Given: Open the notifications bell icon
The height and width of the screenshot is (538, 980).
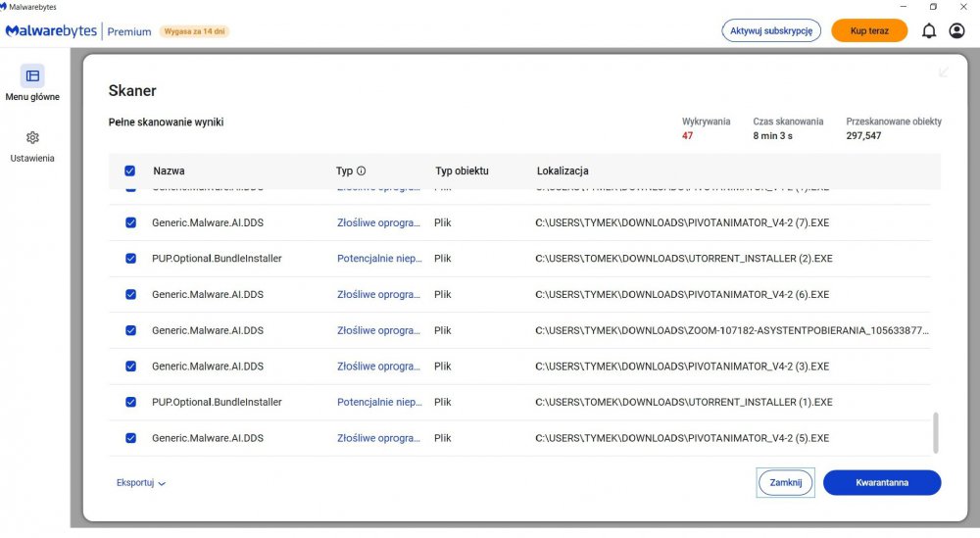Looking at the screenshot, I should pyautogui.click(x=929, y=31).
